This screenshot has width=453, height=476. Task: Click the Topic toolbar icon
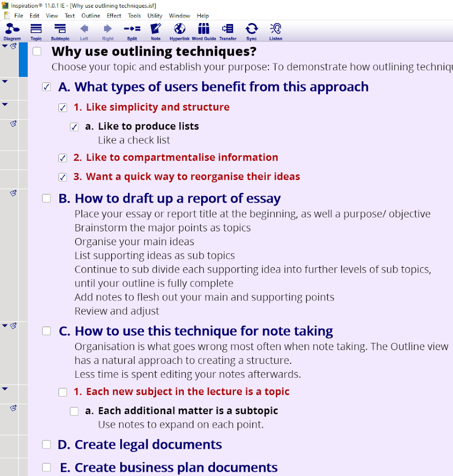pyautogui.click(x=36, y=31)
